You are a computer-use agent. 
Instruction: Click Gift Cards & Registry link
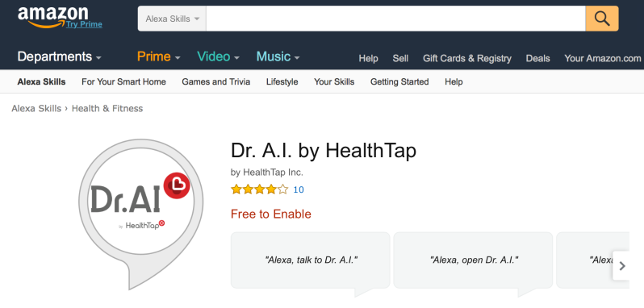pyautogui.click(x=467, y=58)
